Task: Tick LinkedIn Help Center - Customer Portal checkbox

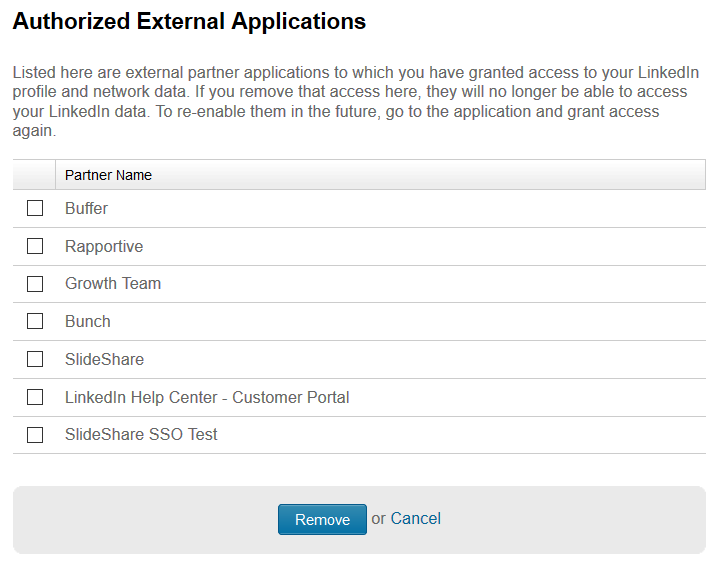Action: pos(35,397)
